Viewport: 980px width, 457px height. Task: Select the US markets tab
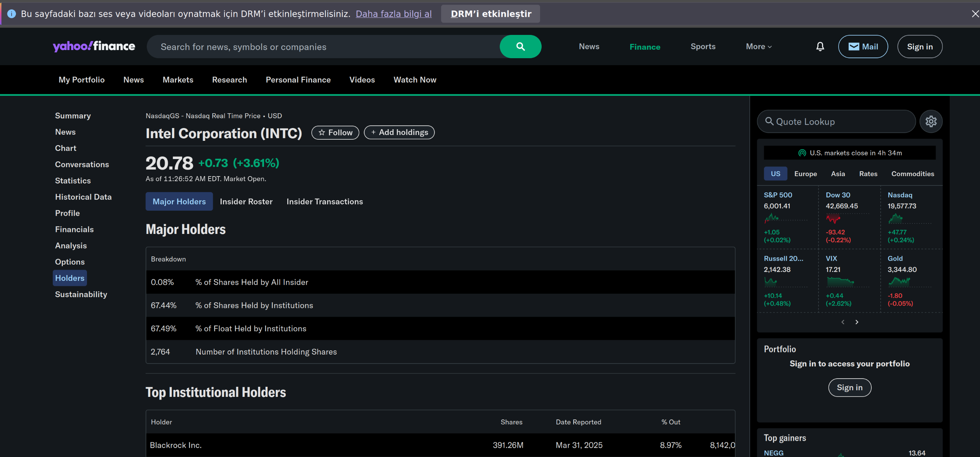[775, 174]
